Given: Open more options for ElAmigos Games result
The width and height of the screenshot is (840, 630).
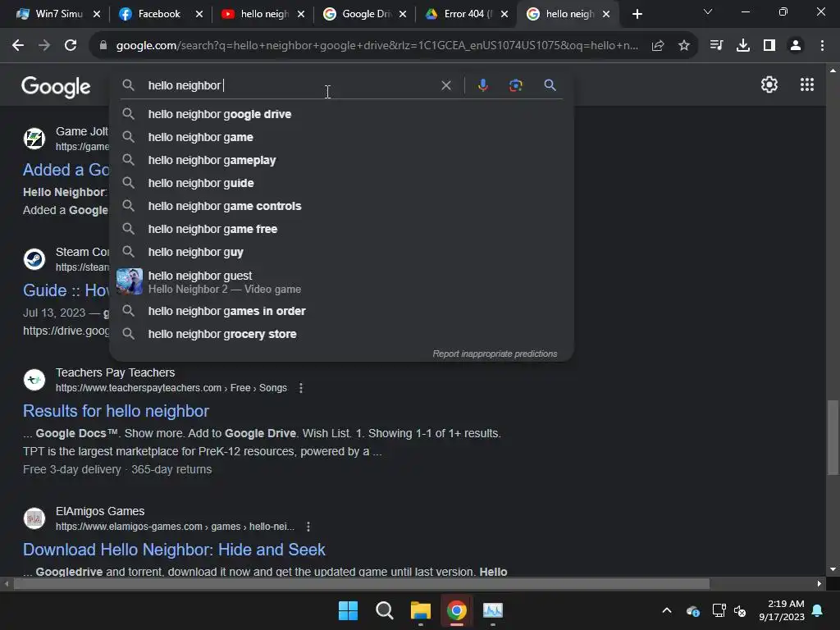Looking at the screenshot, I should 308,527.
